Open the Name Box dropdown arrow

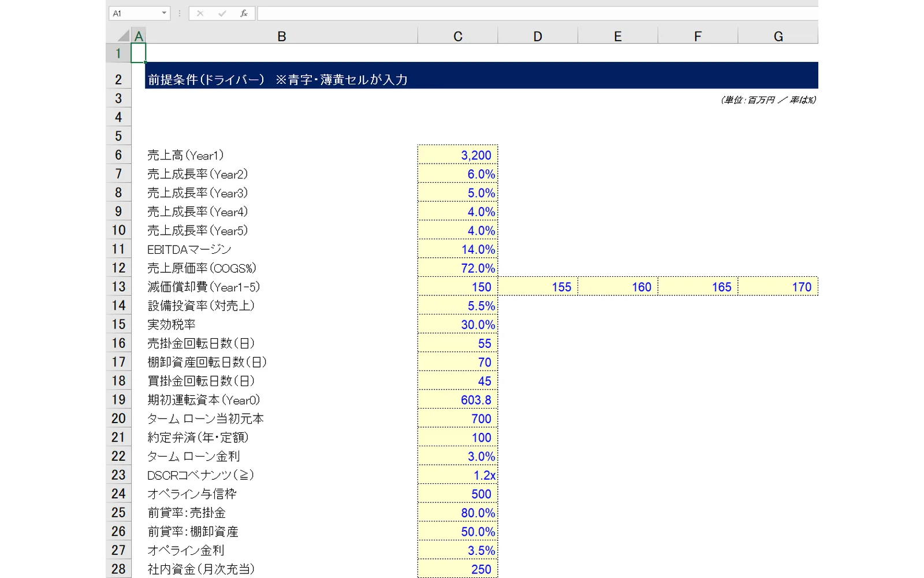164,13
